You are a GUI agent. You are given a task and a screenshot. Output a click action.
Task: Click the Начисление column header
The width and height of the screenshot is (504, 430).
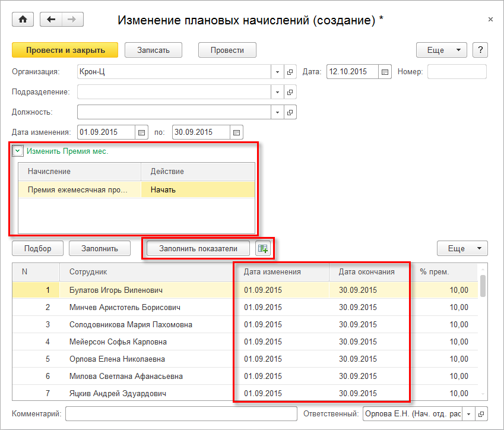[x=80, y=172]
